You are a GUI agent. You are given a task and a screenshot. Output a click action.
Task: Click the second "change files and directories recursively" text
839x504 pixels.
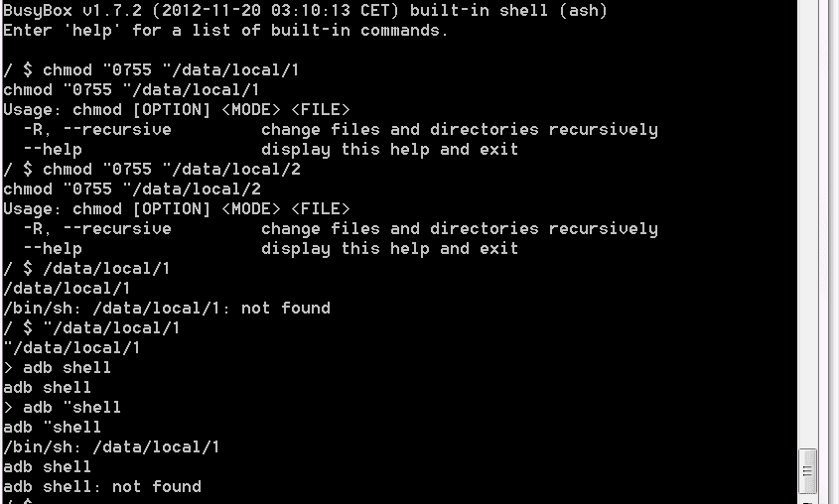(460, 229)
